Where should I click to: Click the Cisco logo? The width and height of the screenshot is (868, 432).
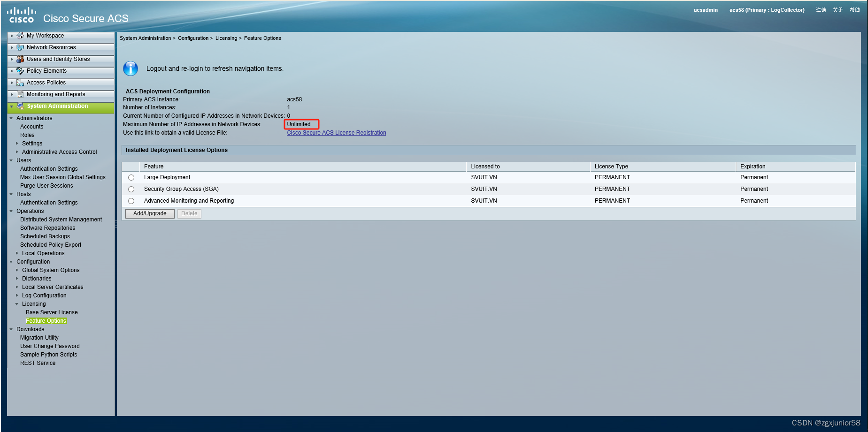[x=22, y=15]
